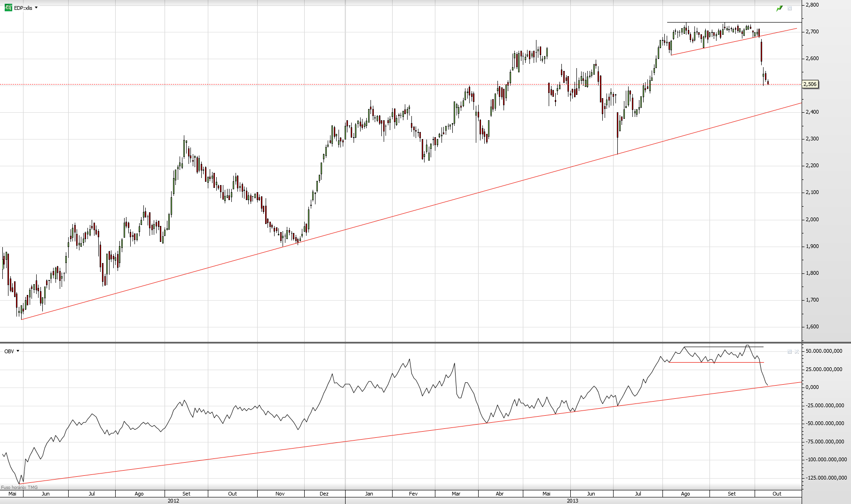Click the Fuso horário TMG timezone label
Viewport: 851px width, 504px height.
coord(19,488)
